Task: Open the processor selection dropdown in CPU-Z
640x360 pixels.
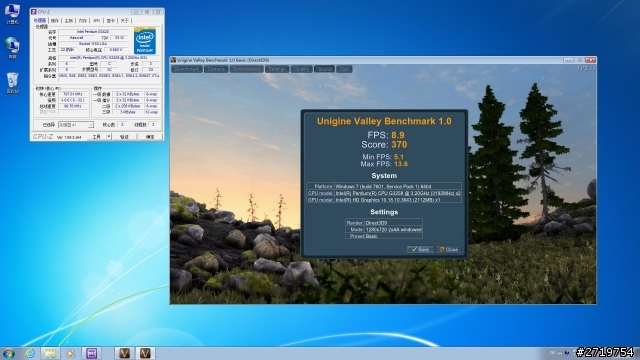Action: [x=76, y=124]
